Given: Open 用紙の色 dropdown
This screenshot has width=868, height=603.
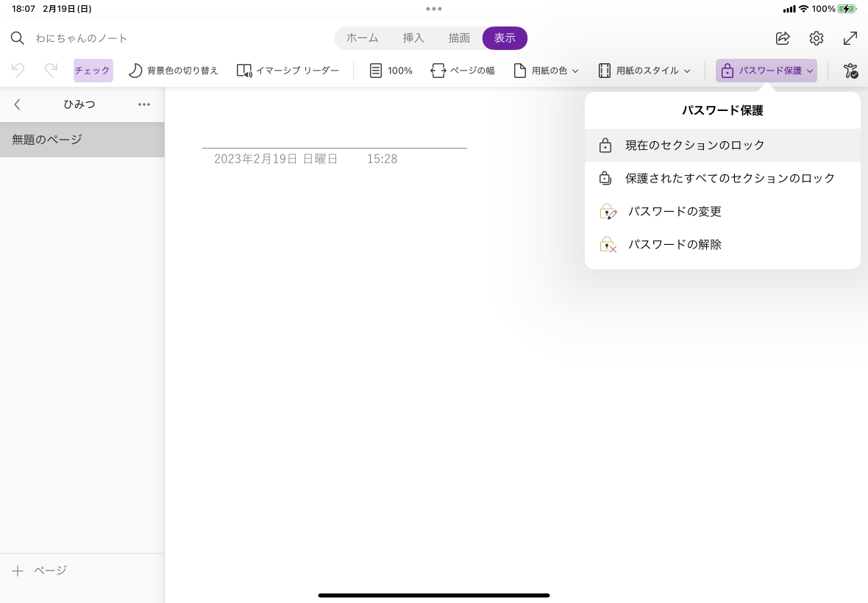Looking at the screenshot, I should 546,71.
